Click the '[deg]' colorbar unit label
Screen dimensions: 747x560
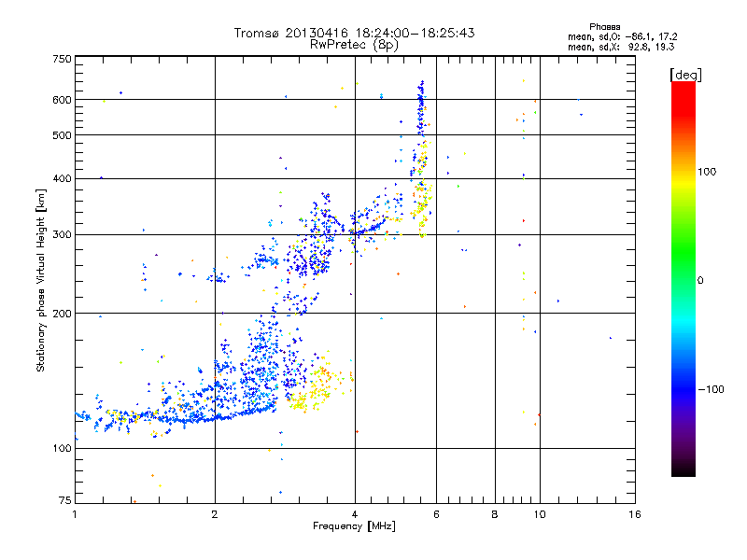coord(685,75)
